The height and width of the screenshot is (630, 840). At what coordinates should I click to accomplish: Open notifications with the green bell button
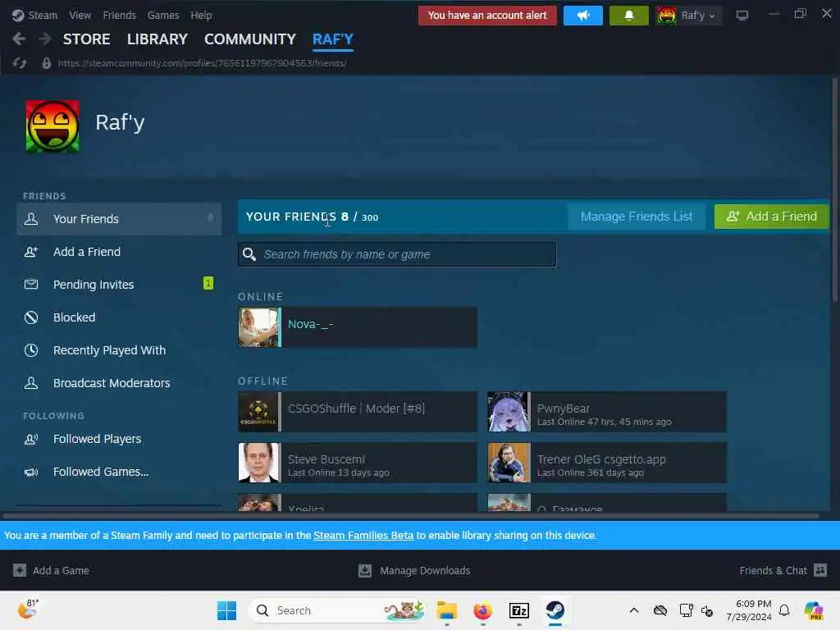tap(629, 16)
